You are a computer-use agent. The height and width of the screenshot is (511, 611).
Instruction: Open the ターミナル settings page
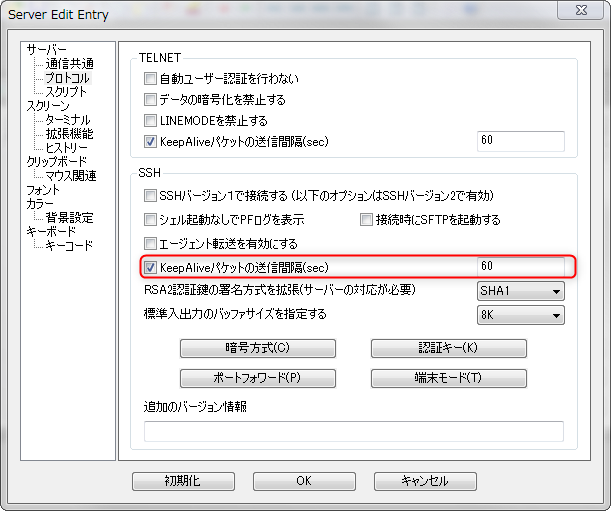(68, 120)
